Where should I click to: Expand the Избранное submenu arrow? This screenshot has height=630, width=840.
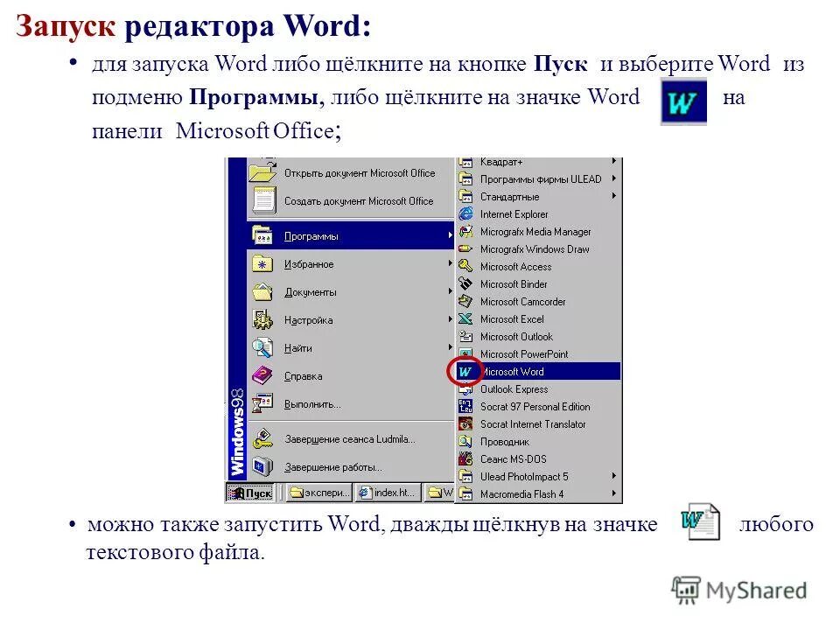450,263
